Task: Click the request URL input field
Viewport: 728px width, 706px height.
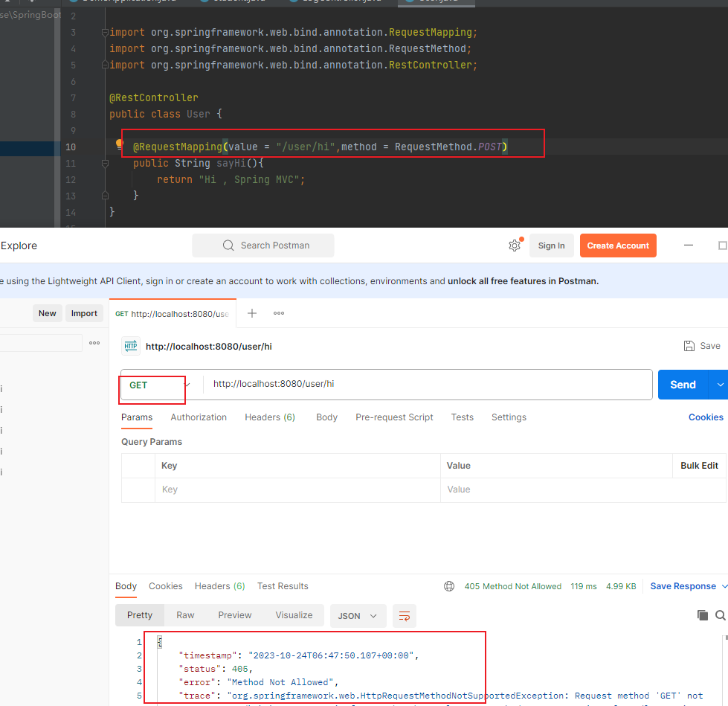Action: tap(427, 384)
